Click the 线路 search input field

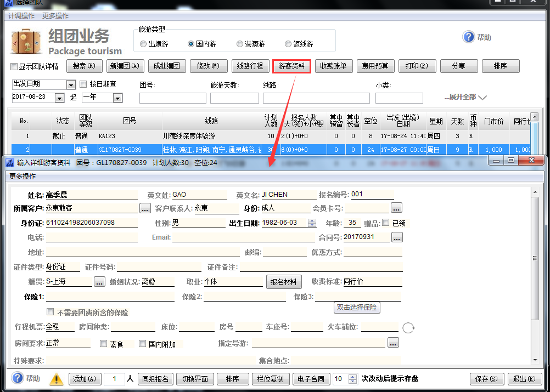click(316, 98)
